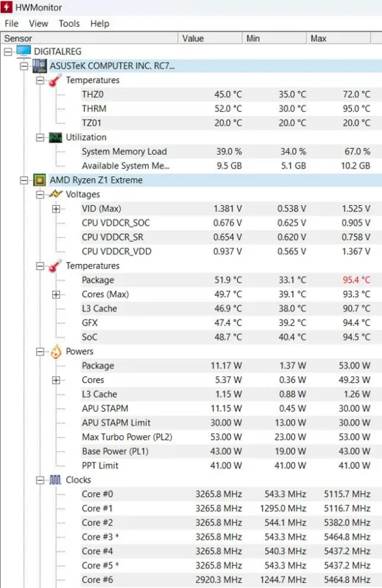
Task: Collapse the motherboard Temperatures group
Action: pyautogui.click(x=40, y=80)
